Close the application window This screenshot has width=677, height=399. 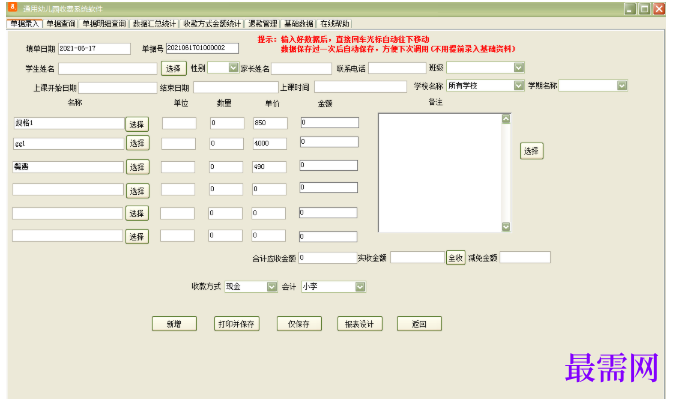[659, 9]
